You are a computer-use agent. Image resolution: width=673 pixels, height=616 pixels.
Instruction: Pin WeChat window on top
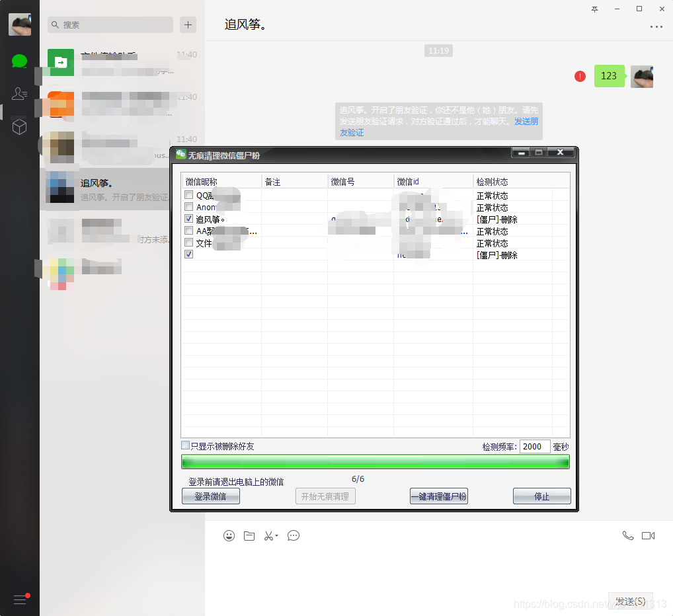pyautogui.click(x=594, y=9)
